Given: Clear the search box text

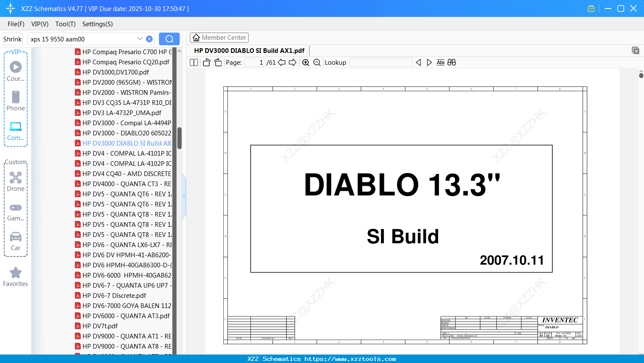Looking at the screenshot, I should point(149,39).
